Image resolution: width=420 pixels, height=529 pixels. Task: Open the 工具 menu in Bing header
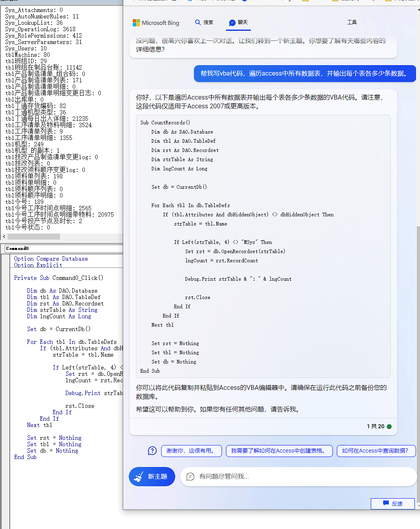[352, 22]
